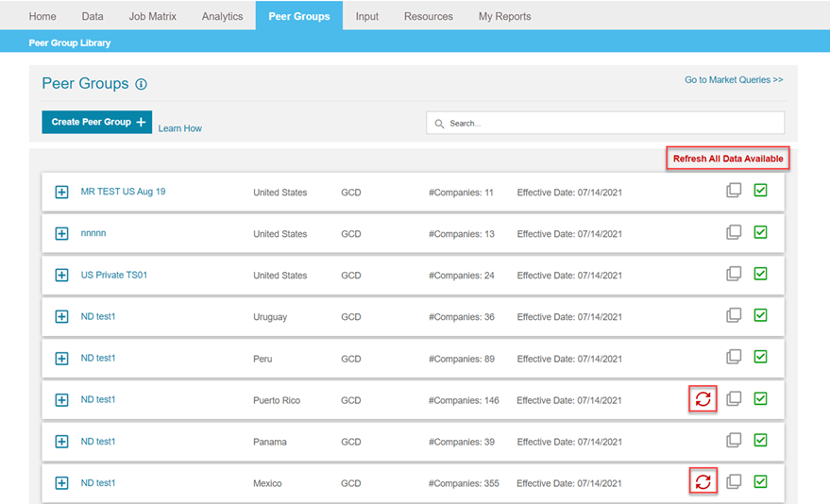Select the Peer Groups tab
Image resolution: width=830 pixels, height=504 pixels.
299,16
